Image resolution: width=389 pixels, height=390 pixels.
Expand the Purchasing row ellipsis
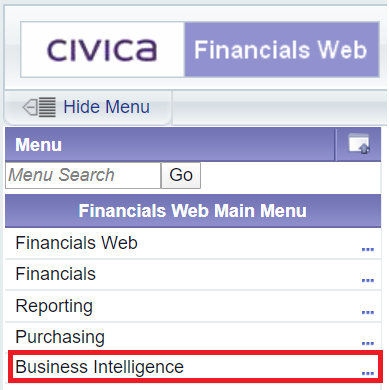(368, 343)
